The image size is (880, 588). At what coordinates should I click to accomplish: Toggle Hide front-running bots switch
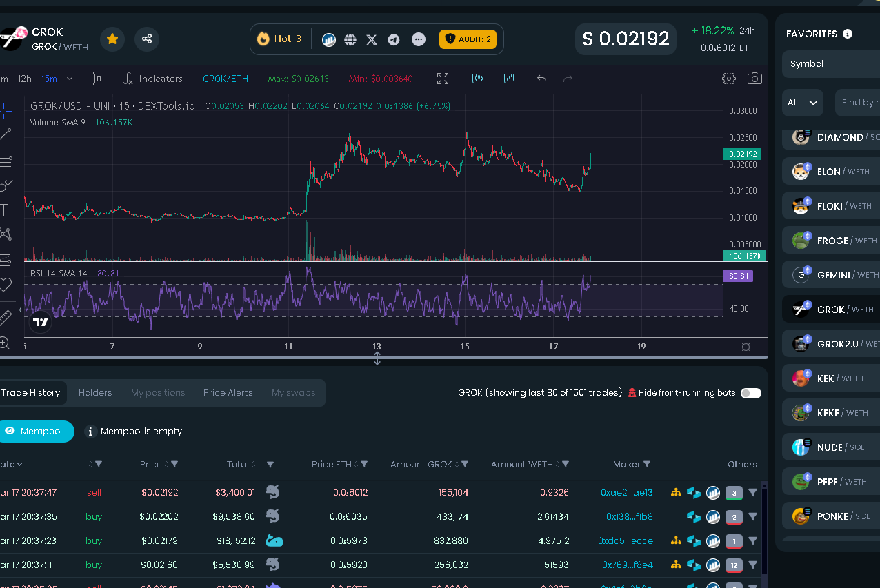tap(751, 393)
